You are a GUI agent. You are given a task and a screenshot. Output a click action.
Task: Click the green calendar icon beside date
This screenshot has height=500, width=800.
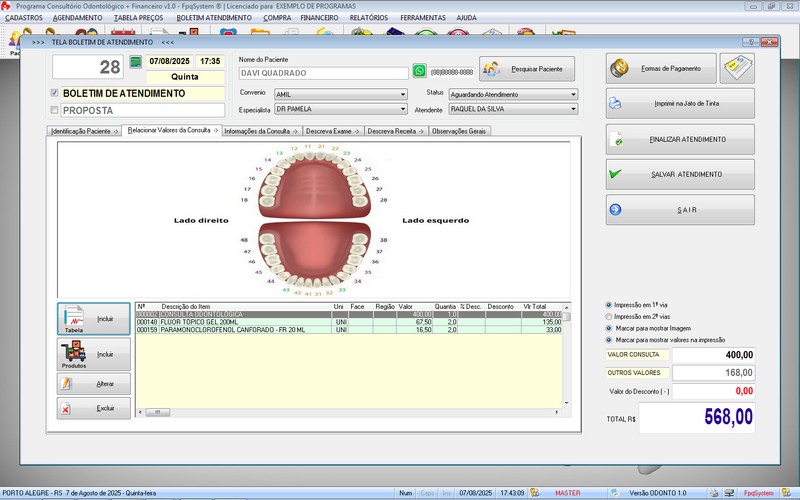(x=136, y=62)
